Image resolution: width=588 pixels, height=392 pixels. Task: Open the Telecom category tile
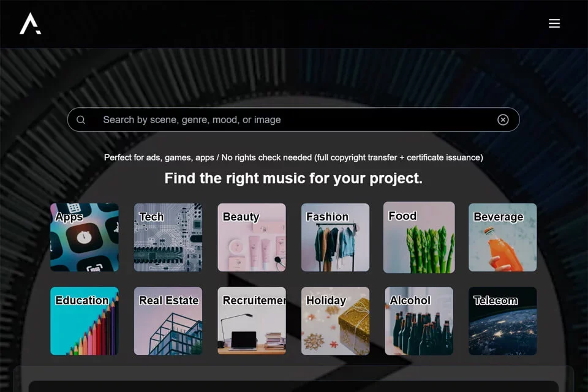pos(502,321)
